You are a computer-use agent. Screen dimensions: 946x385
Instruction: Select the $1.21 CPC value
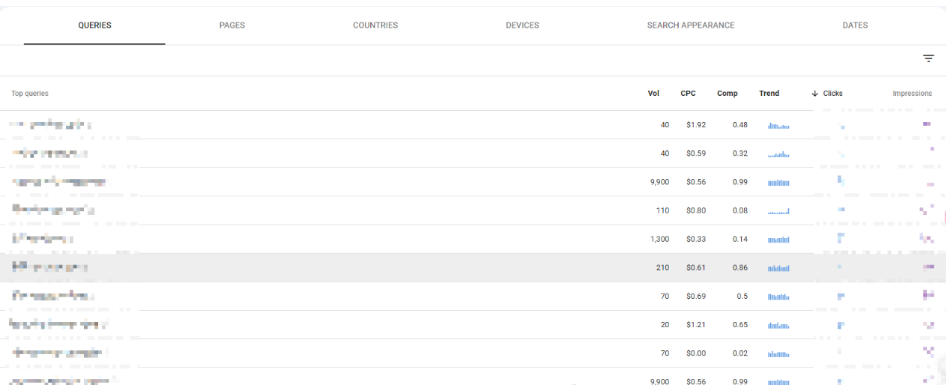(x=696, y=325)
